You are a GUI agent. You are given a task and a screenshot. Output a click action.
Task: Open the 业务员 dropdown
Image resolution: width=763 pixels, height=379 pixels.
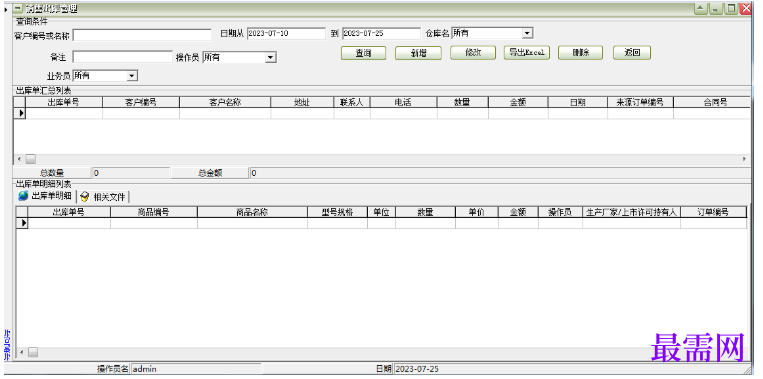point(131,76)
